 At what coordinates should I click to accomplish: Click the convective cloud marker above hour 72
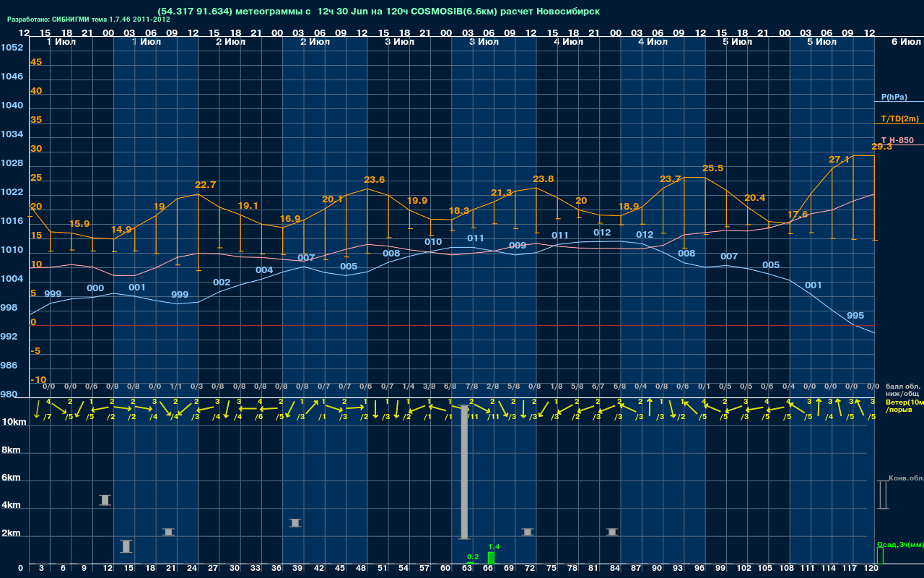528,532
